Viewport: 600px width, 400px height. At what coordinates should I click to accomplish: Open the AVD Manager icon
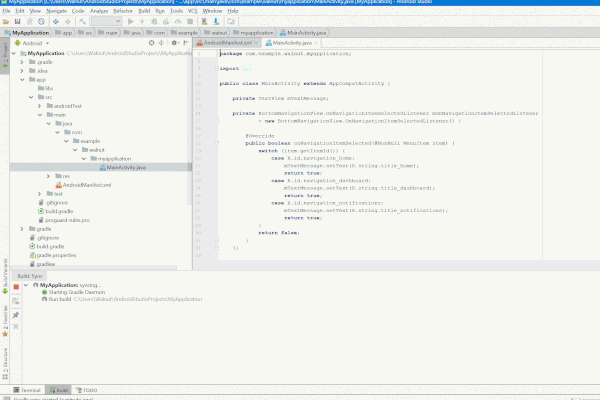[x=204, y=22]
